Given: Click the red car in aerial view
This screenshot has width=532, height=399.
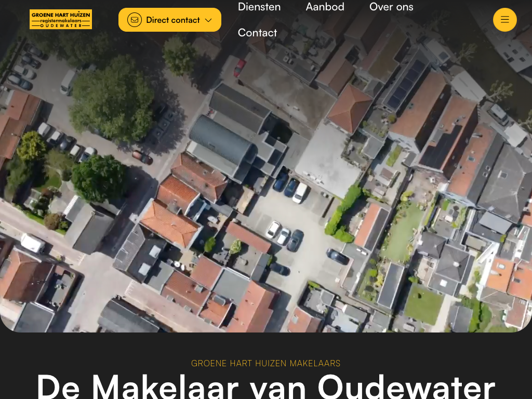Looking at the screenshot, I should tap(240, 68).
